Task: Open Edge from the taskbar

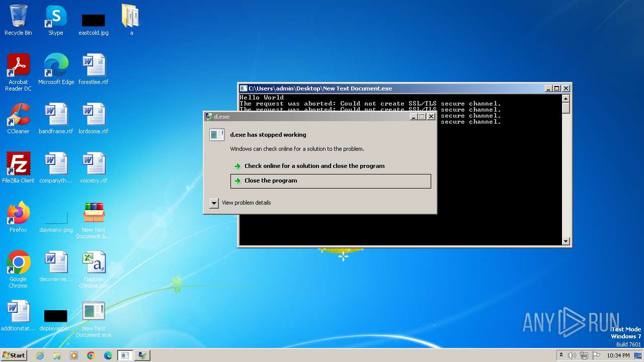Action: (x=108, y=355)
